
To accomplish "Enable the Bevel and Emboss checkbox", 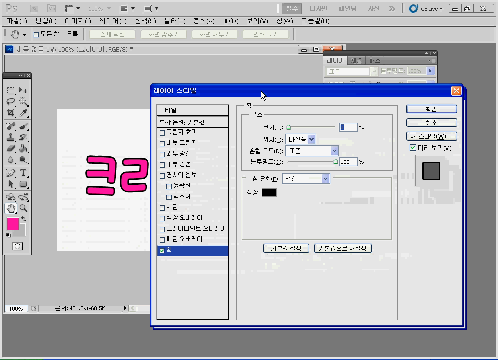I will pos(162,175).
